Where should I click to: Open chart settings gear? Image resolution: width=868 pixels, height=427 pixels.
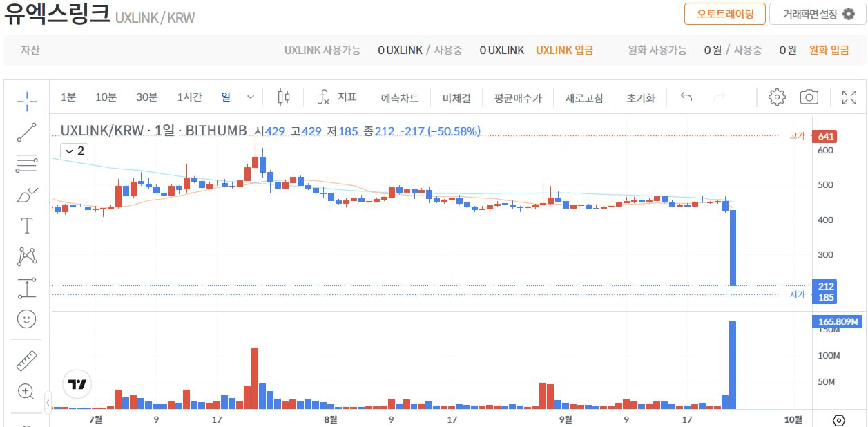tap(778, 97)
